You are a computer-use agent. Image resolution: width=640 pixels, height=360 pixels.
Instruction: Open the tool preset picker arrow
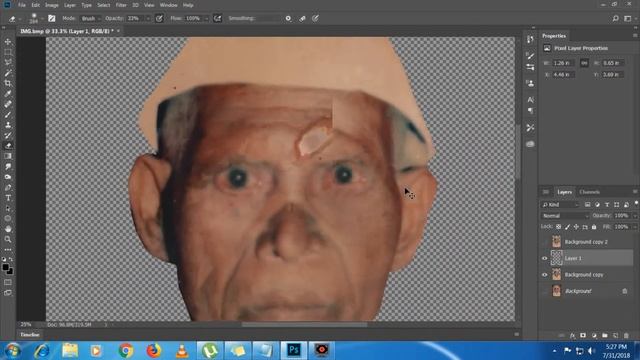19,18
